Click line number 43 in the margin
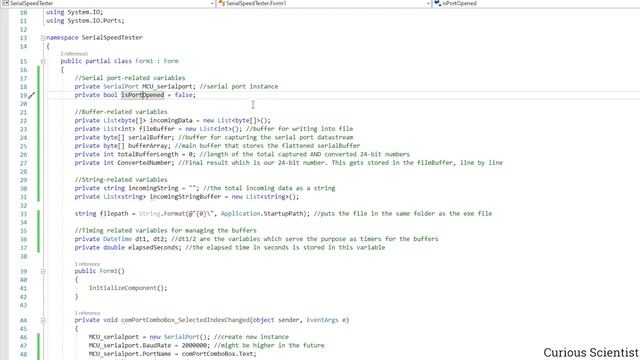640x360 pixels. 23,305
